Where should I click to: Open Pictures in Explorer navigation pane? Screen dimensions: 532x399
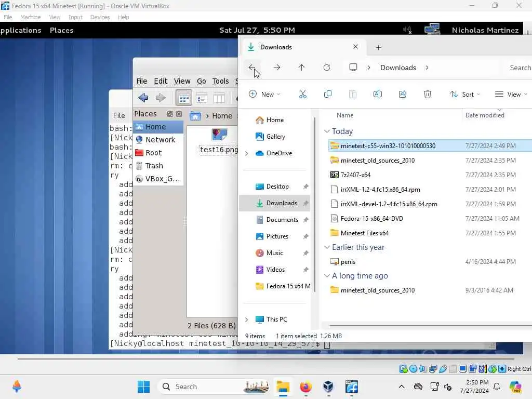click(x=277, y=236)
